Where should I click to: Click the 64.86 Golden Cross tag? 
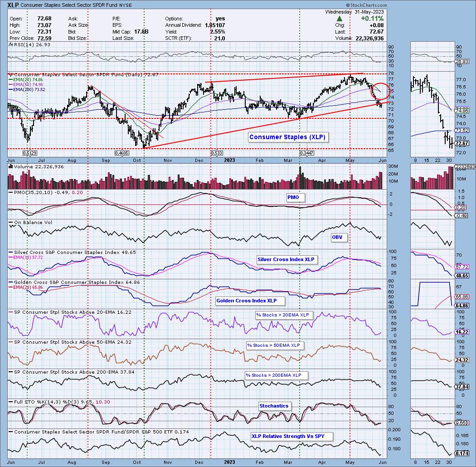point(462,306)
